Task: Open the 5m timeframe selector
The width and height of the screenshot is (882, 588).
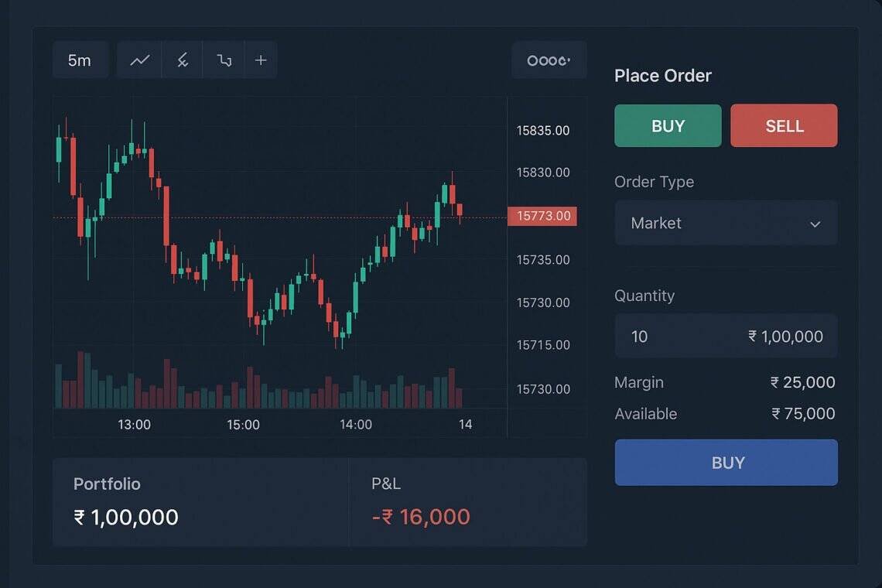Action: [80, 60]
